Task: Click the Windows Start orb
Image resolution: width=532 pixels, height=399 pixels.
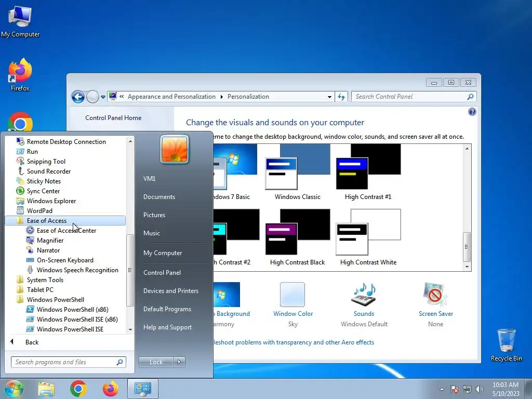Action: pos(13,389)
